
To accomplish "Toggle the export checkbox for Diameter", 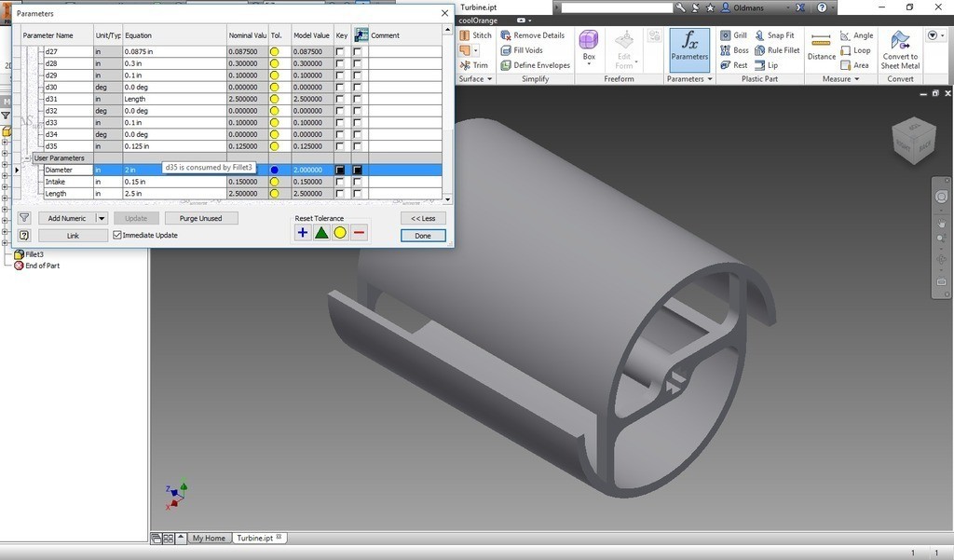I will pyautogui.click(x=357, y=171).
